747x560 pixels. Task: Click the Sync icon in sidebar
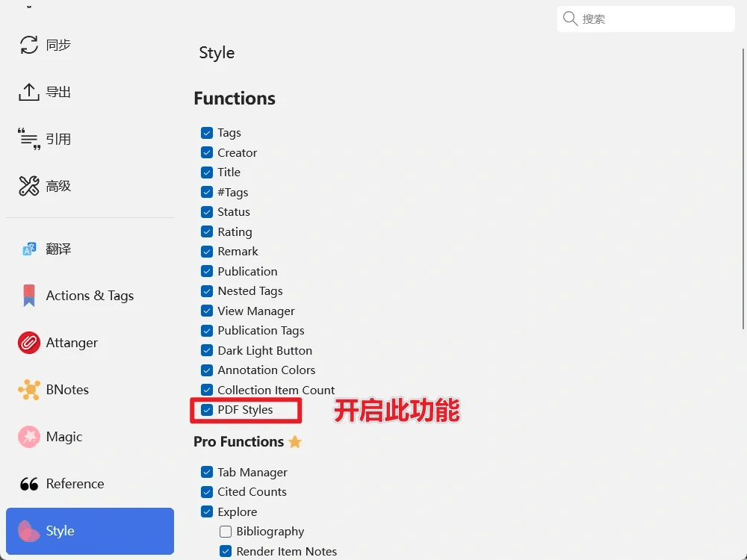[28, 45]
